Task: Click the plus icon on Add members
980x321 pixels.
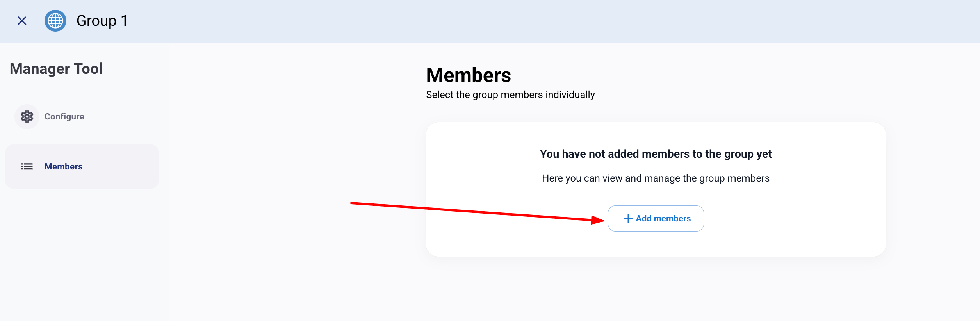Action: [x=628, y=219]
